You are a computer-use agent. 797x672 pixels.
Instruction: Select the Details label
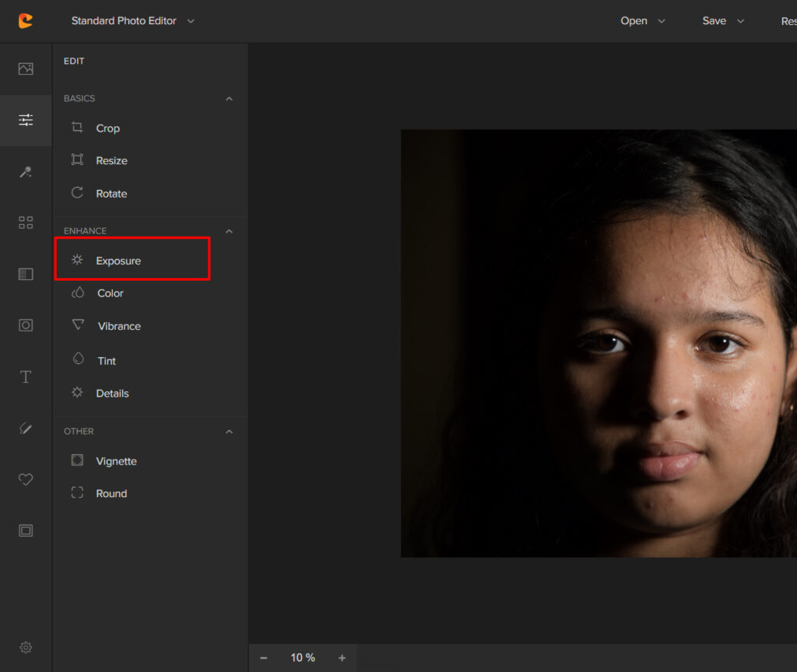click(112, 393)
